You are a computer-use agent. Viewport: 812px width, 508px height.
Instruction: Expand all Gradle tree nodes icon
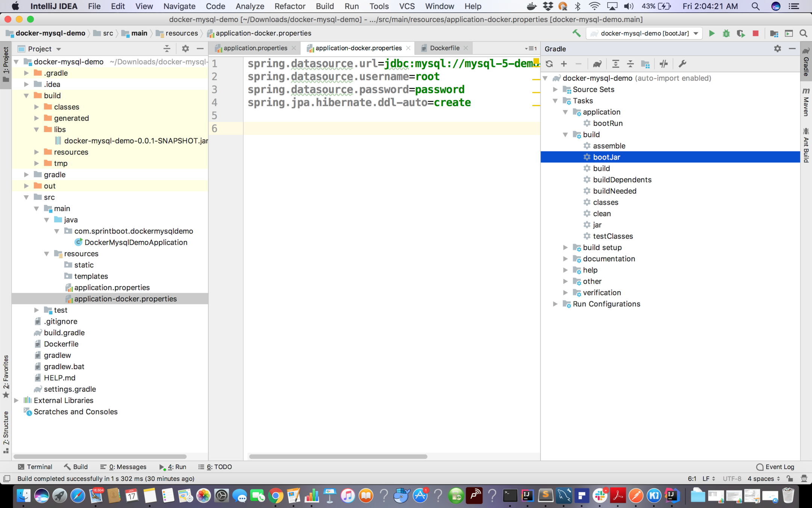(615, 64)
